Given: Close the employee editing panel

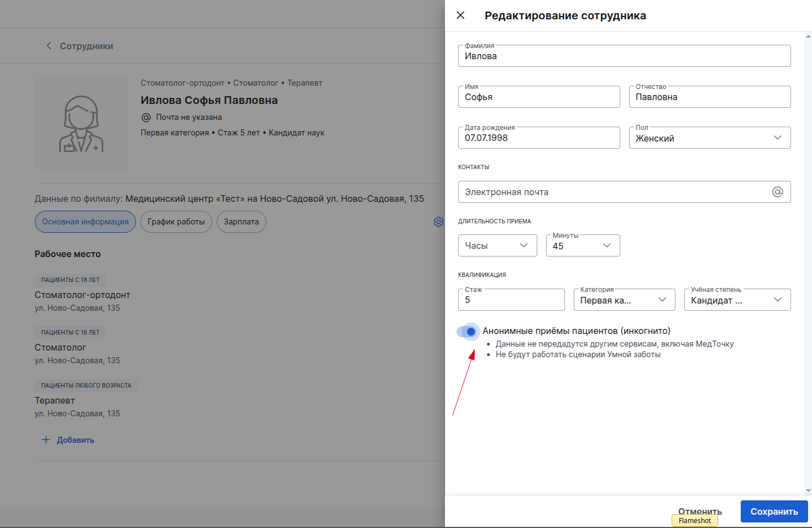Looking at the screenshot, I should tap(460, 15).
